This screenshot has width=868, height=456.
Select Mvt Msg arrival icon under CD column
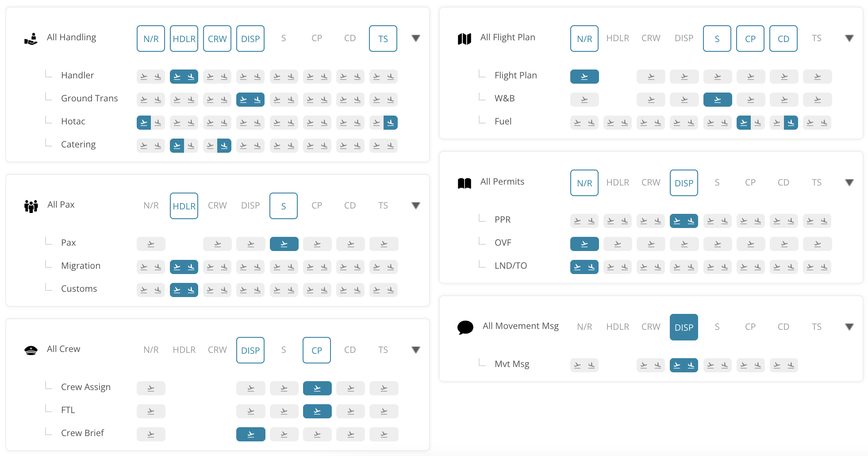click(791, 365)
